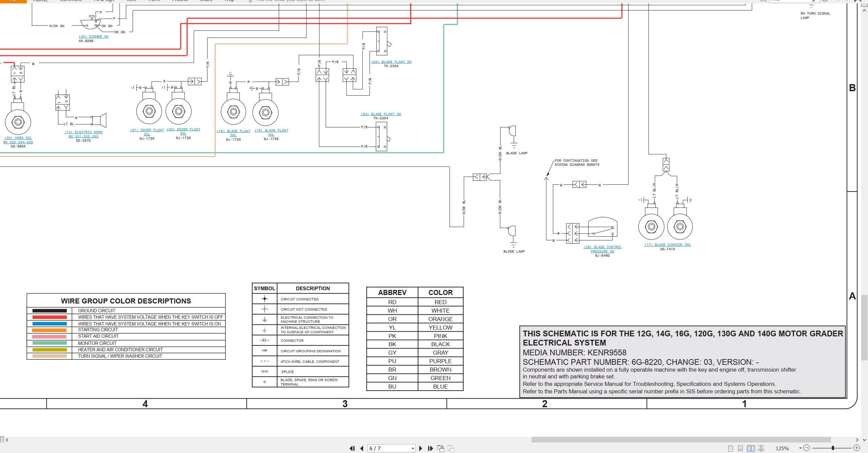The image size is (868, 453).
Task: Open the (18) BLADE FLOAT SOL link
Action: coord(234,133)
